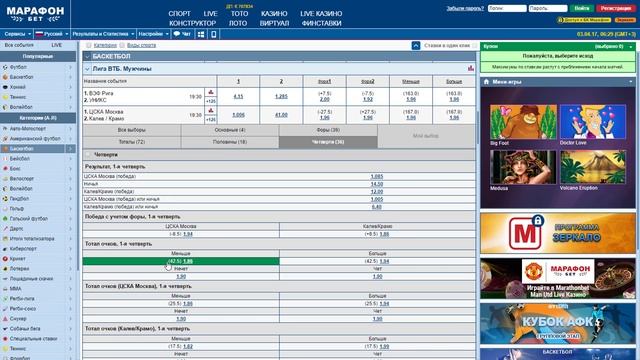Toggle the Четверти section checkbox
Screen dimensions: 640x360
[88, 155]
